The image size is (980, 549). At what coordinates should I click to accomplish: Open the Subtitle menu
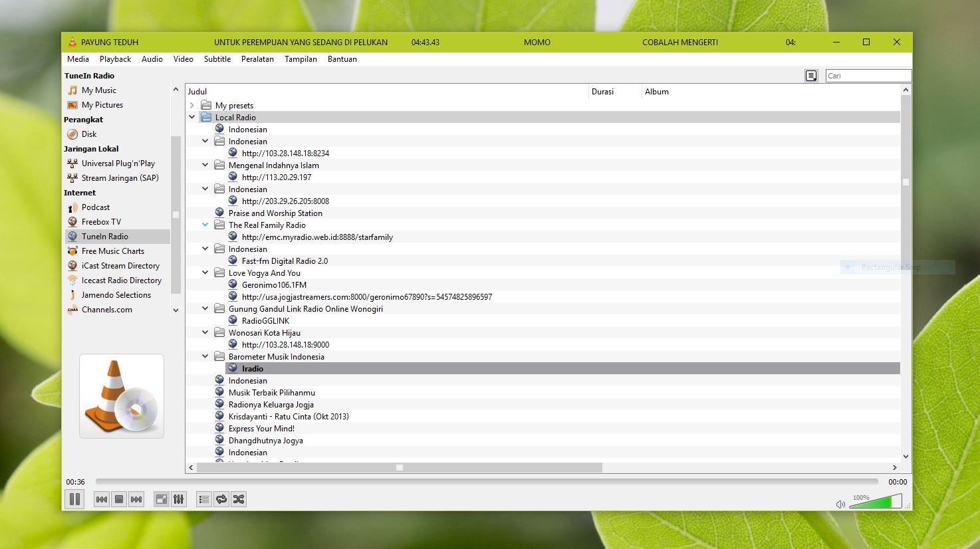click(217, 59)
